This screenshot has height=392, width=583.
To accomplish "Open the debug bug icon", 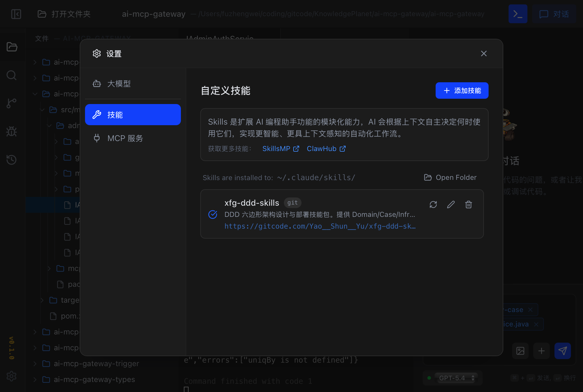I will 12,131.
